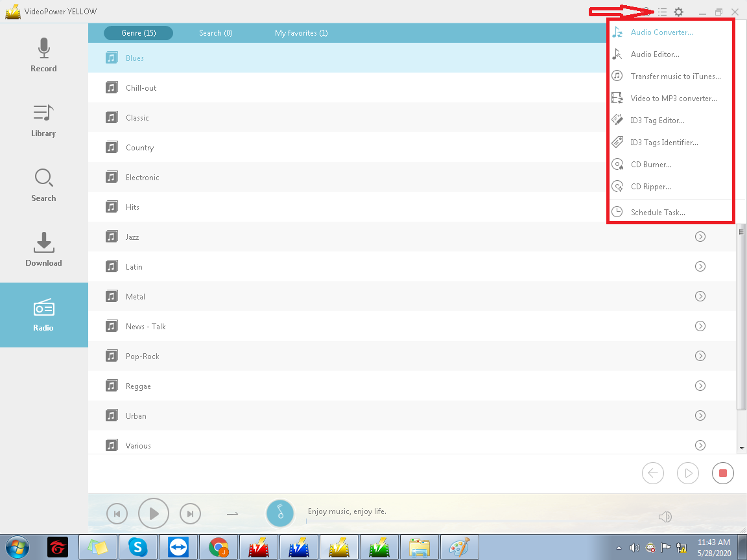Expand the Metal genre arrow
Viewport: 747px width, 560px height.
click(700, 297)
